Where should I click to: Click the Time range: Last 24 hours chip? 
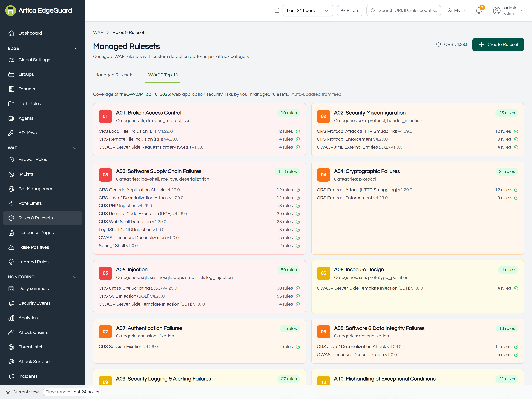72,392
